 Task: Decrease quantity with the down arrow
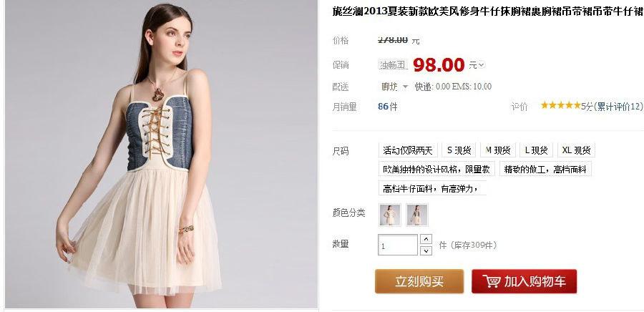click(426, 250)
